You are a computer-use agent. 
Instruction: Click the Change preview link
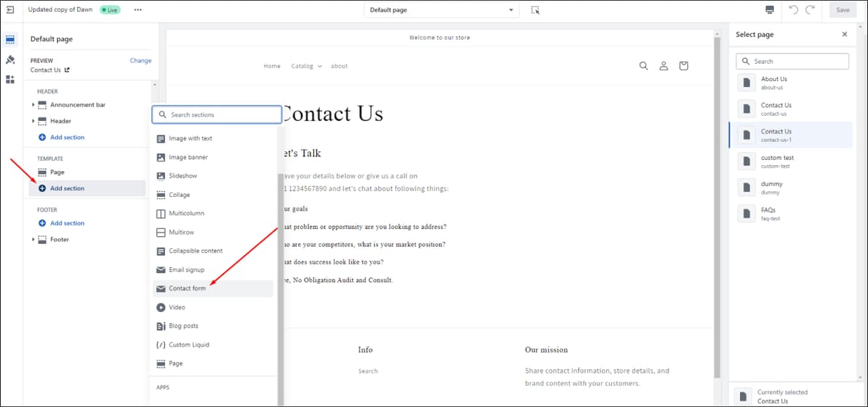140,61
